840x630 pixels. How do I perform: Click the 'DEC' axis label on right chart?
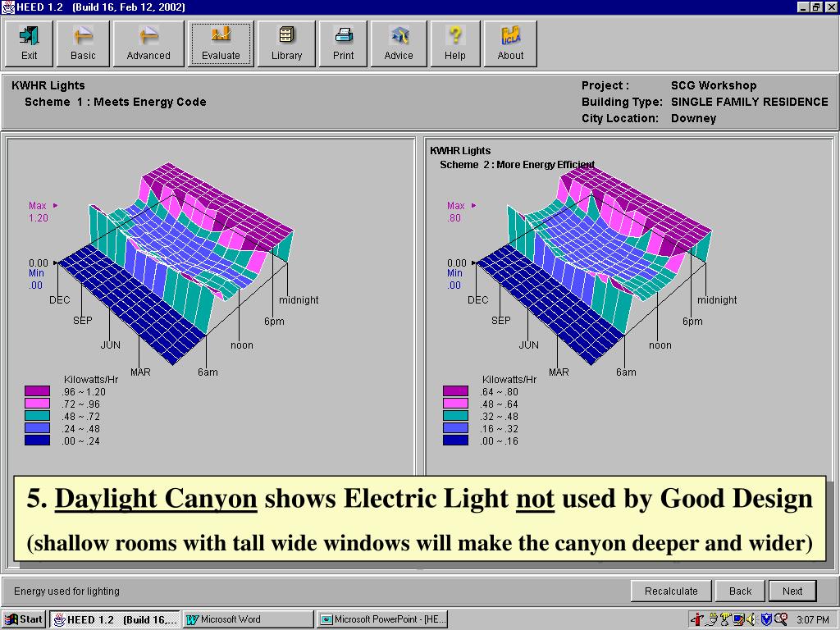tap(478, 300)
